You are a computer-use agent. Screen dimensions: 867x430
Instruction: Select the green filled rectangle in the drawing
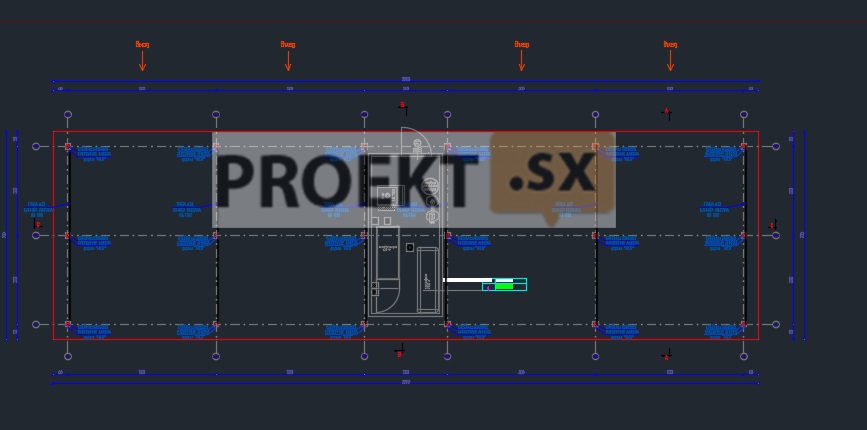(x=504, y=286)
